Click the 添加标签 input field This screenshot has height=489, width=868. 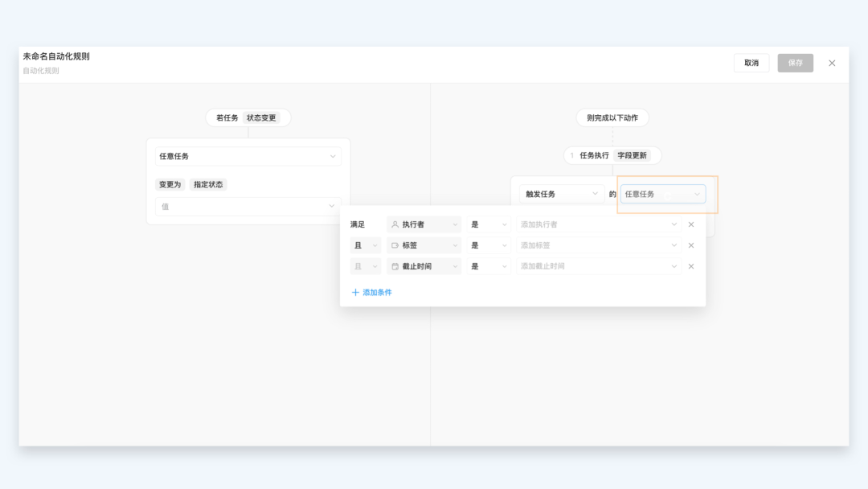click(598, 246)
